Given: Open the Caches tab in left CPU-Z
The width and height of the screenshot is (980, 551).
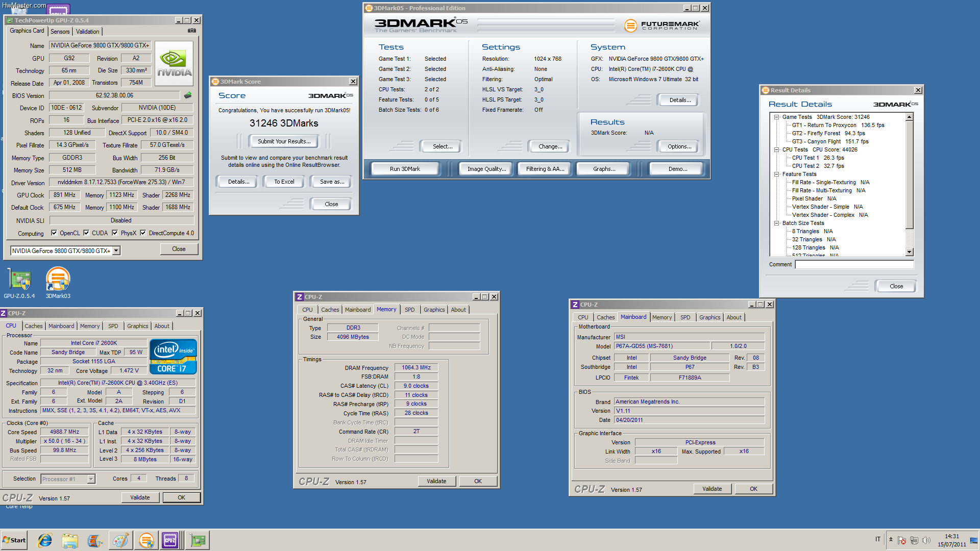Looking at the screenshot, I should click(x=34, y=326).
